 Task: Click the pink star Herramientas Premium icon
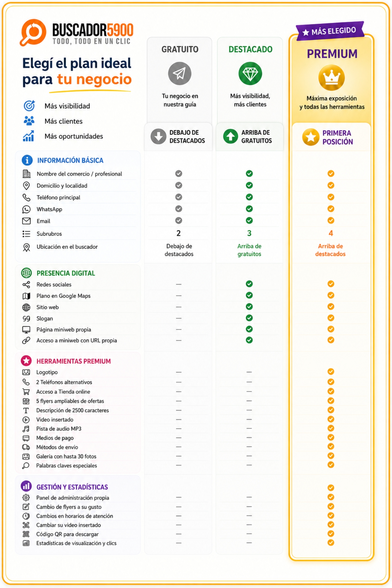(26, 361)
